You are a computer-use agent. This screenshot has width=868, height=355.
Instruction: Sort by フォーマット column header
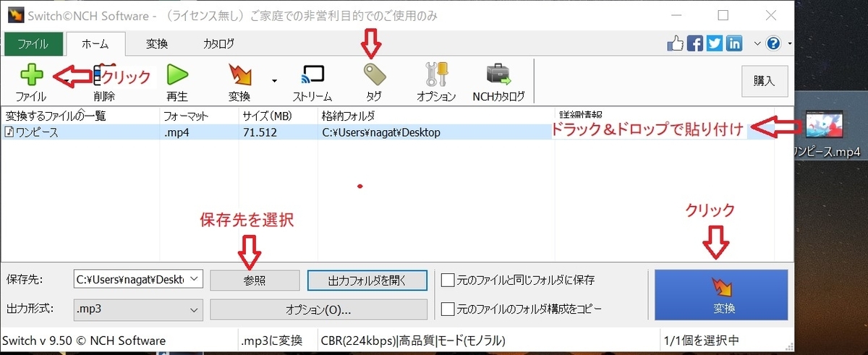tap(198, 114)
